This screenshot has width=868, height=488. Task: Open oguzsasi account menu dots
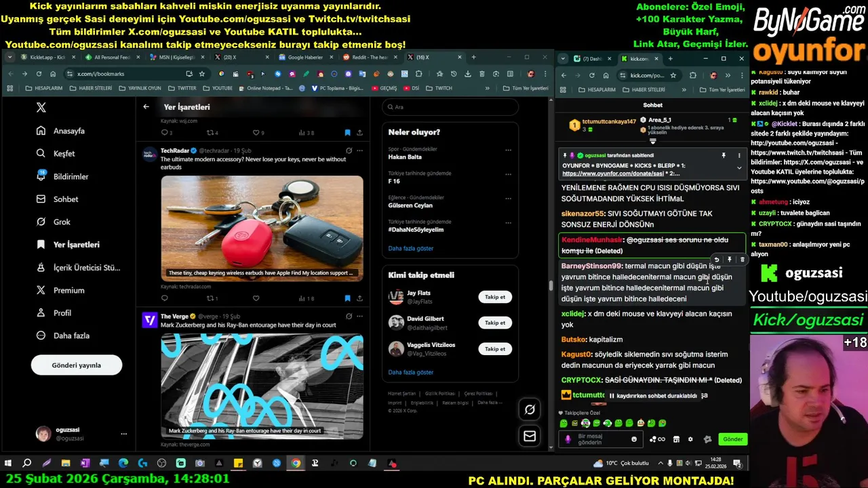[x=123, y=434]
